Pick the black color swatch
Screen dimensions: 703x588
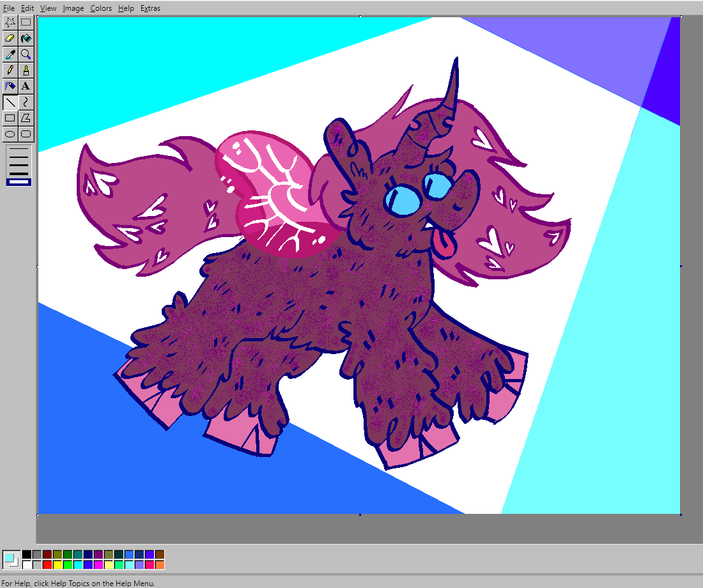27,555
